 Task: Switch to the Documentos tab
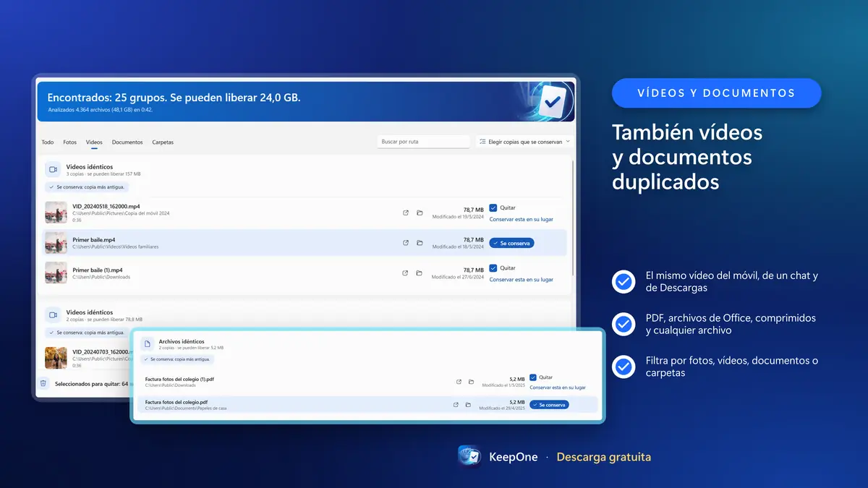[x=127, y=142]
